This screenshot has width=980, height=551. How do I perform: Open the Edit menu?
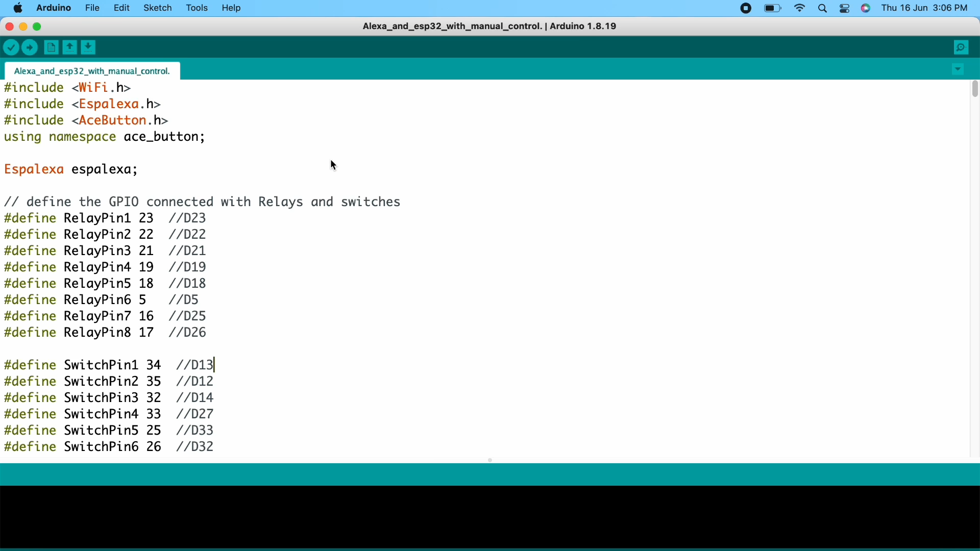tap(122, 8)
